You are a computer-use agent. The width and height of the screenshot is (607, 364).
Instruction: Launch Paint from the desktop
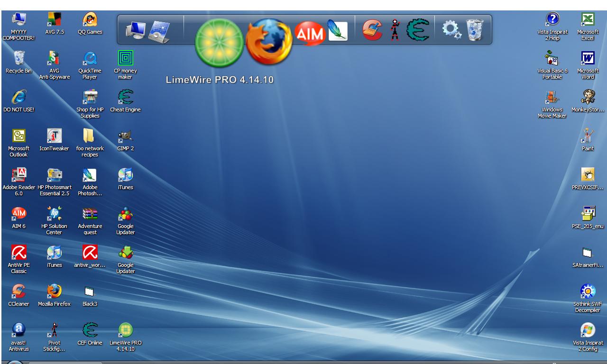coord(588,140)
